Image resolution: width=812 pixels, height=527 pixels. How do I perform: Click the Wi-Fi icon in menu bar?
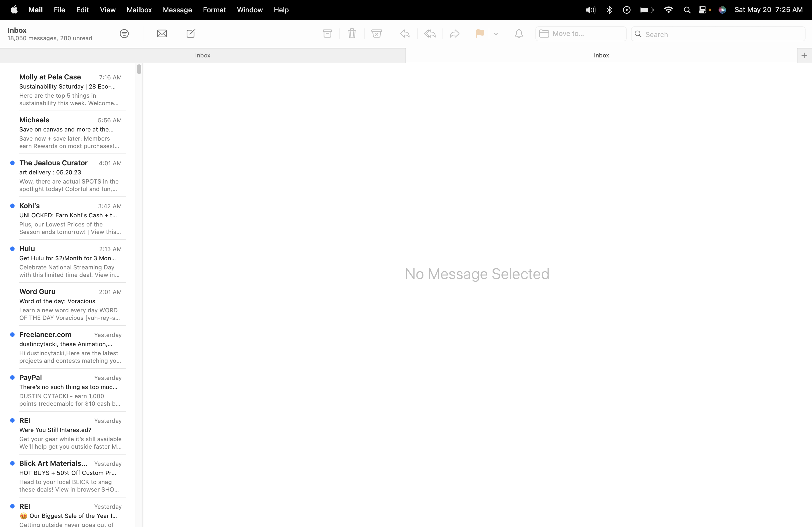tap(668, 10)
